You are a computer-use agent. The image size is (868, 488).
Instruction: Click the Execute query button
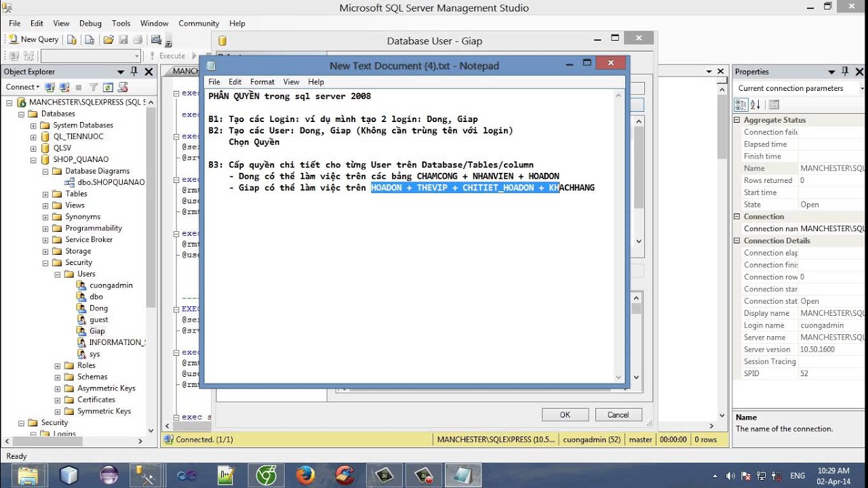pos(167,56)
